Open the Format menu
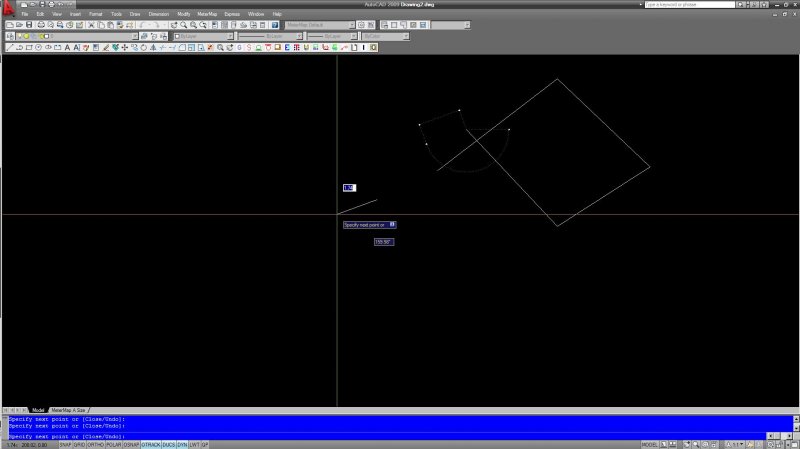Image resolution: width=800 pixels, height=449 pixels. [95, 14]
